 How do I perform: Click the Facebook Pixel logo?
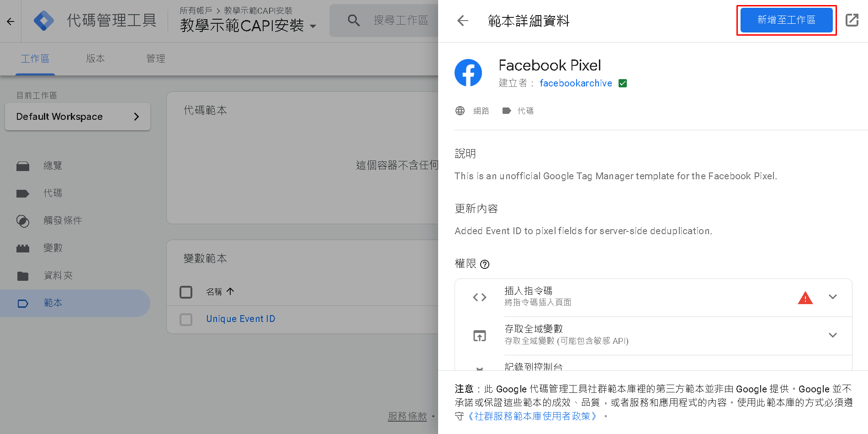[468, 73]
